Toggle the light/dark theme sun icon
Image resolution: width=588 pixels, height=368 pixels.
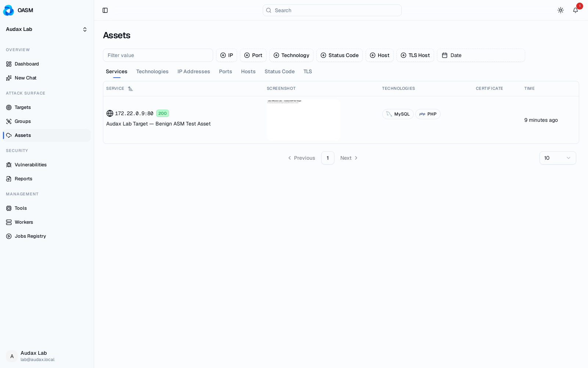(560, 10)
